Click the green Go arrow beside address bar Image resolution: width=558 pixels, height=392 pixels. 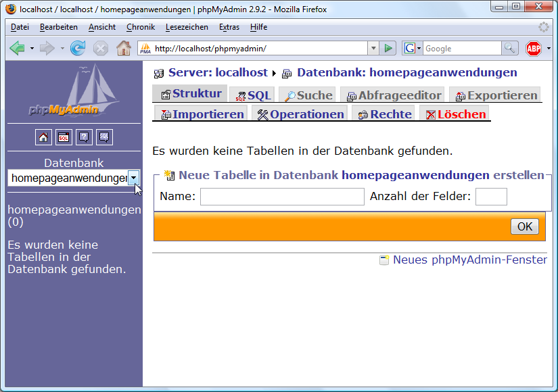[x=388, y=48]
